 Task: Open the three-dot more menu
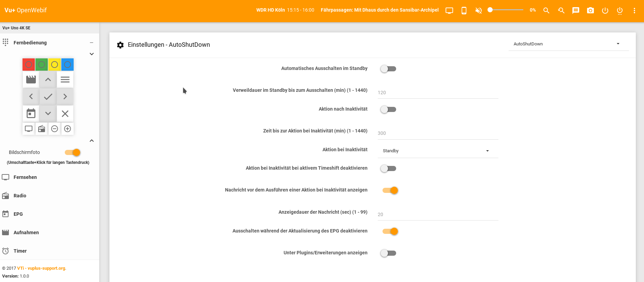(634, 10)
